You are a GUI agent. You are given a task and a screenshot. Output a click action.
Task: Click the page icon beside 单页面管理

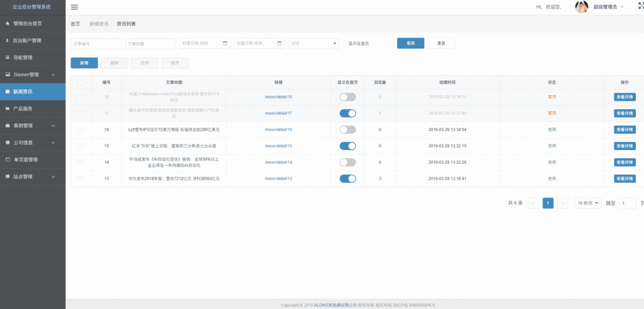(x=7, y=159)
